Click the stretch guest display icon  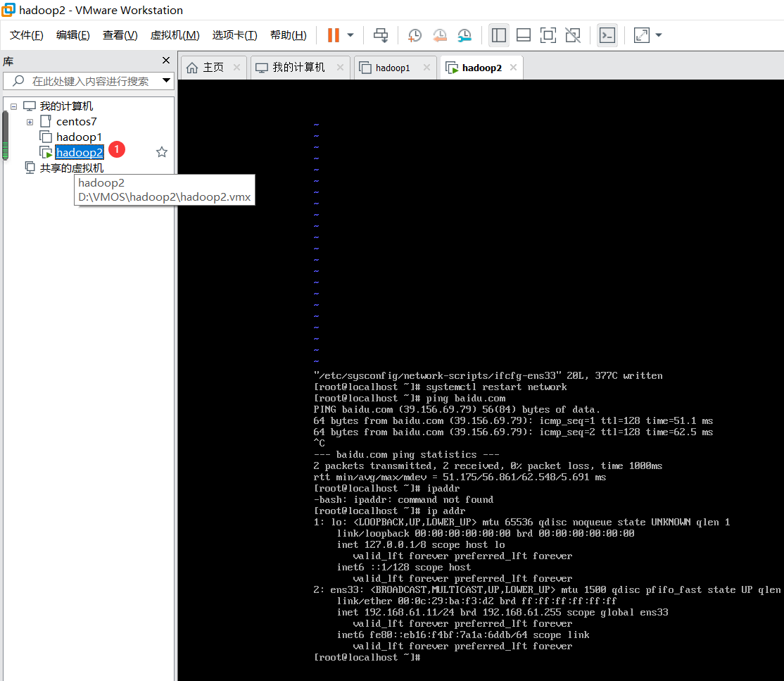pyautogui.click(x=642, y=35)
